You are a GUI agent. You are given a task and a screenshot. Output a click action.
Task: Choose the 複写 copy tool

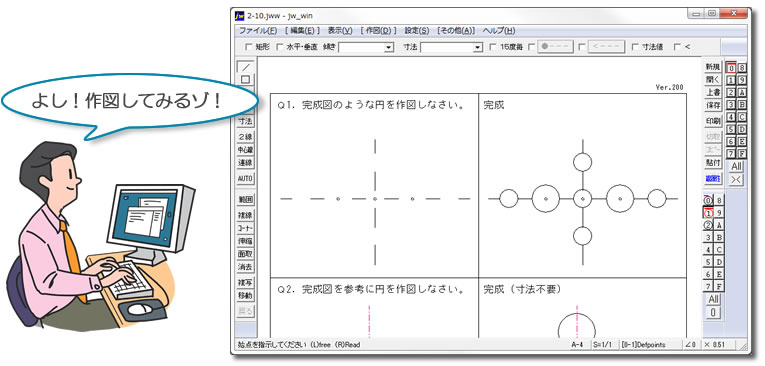245,283
